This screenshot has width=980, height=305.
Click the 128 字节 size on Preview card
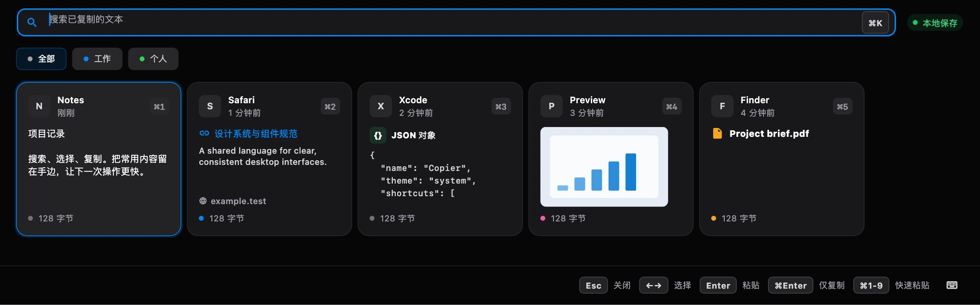coord(568,219)
